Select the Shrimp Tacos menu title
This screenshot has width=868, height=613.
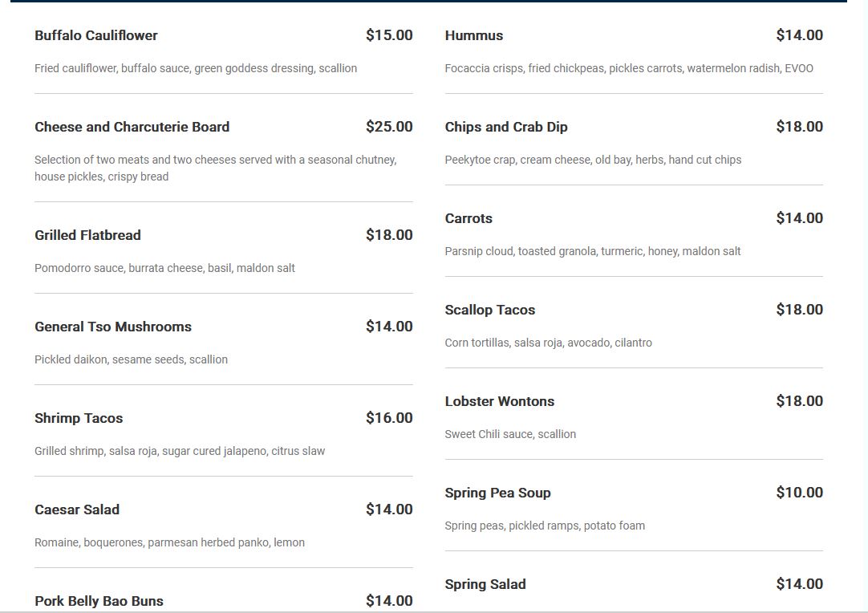click(x=79, y=418)
